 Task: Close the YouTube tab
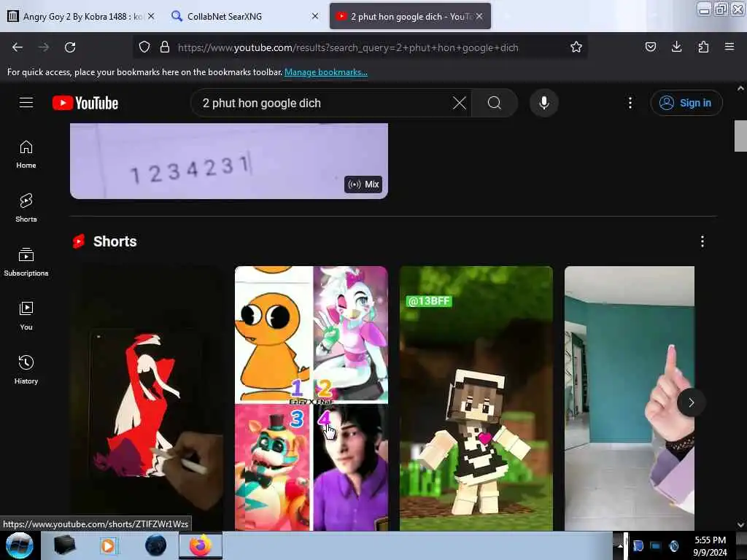479,16
